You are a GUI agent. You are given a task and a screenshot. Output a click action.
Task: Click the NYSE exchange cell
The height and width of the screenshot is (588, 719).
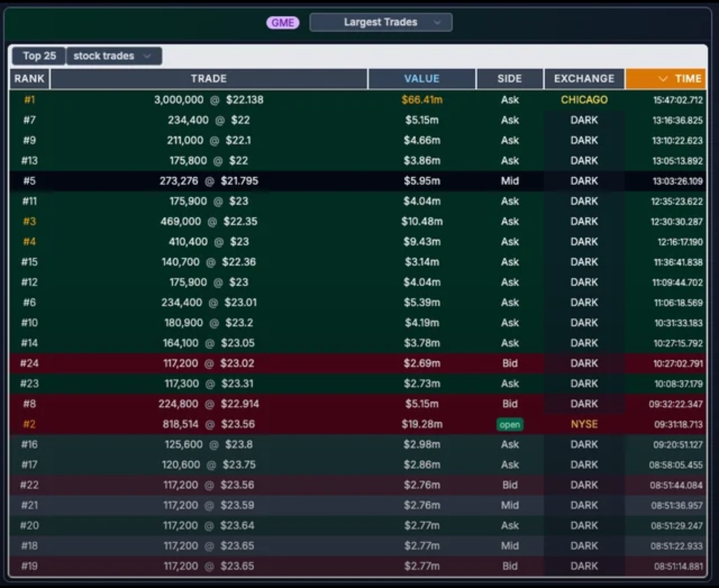point(584,424)
